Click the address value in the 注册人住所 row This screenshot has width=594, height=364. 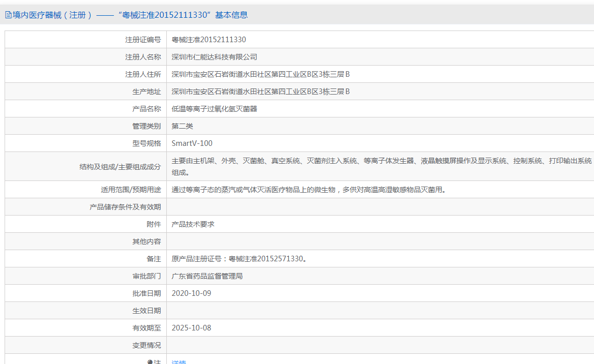click(260, 74)
